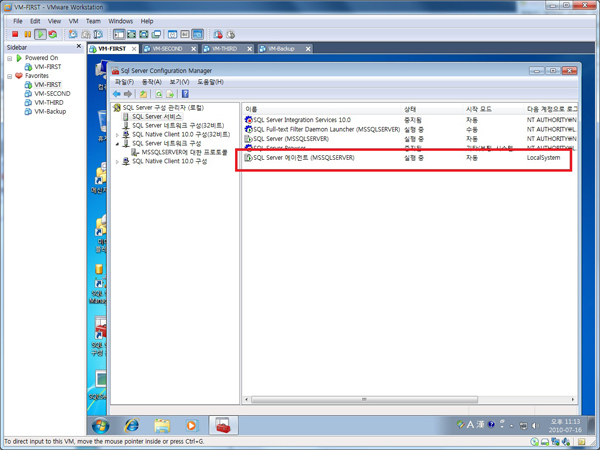600x450 pixels.
Task: Click the Export List toolbar icon
Action: click(x=170, y=94)
